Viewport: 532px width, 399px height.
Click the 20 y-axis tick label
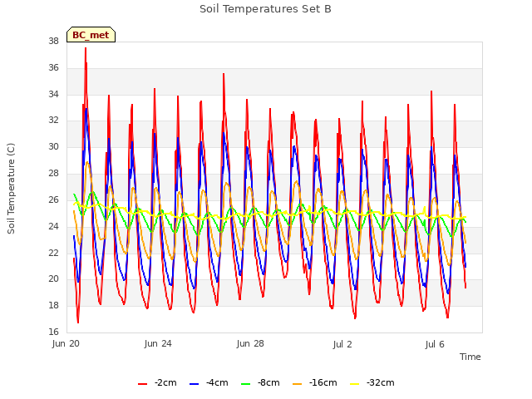click(53, 279)
